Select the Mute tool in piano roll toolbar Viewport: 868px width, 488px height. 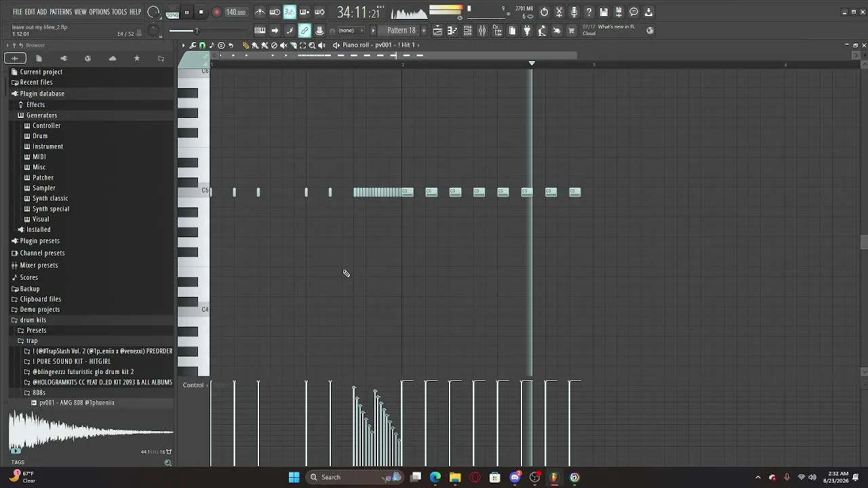(283, 45)
